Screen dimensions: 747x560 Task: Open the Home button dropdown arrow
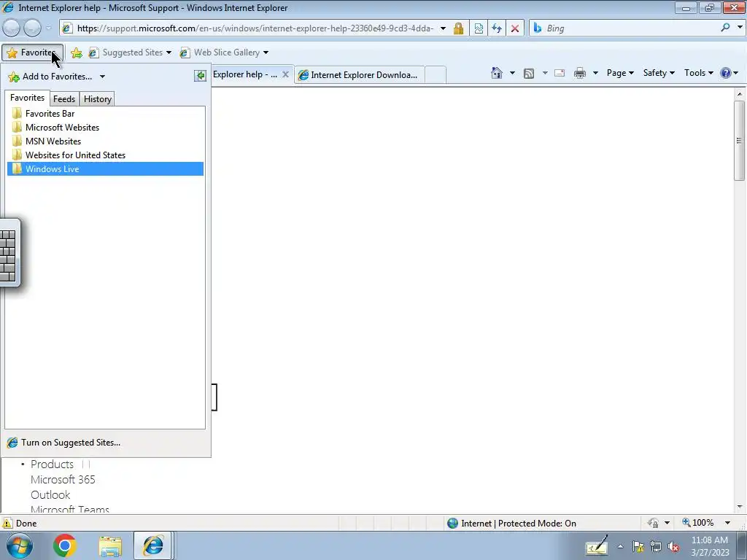click(x=512, y=73)
